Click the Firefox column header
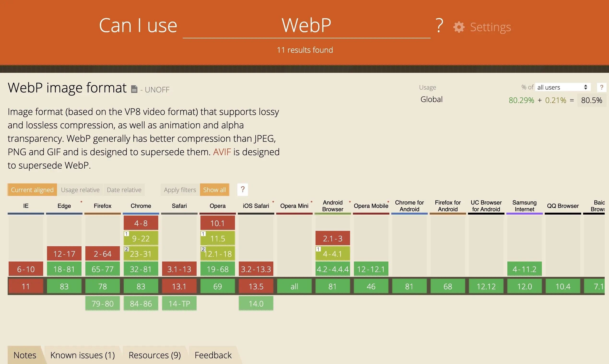Viewport: 609px width, 364px height. [102, 206]
